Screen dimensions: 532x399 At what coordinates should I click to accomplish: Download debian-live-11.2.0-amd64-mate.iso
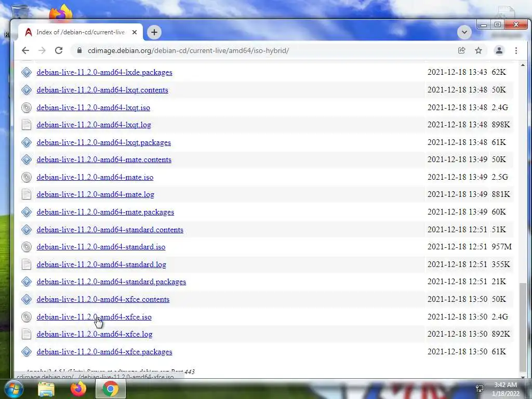[x=95, y=177]
